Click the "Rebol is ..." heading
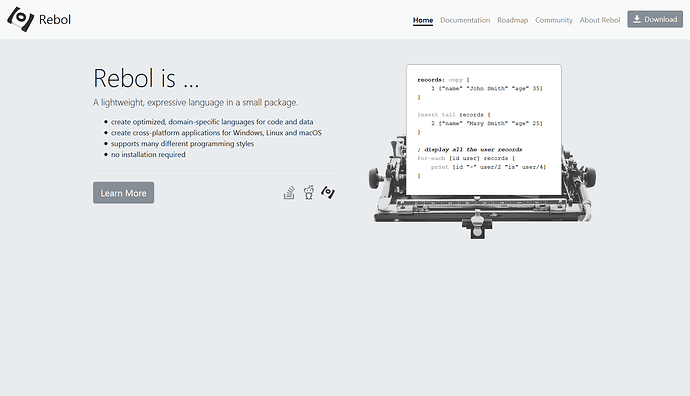690x396 pixels. tap(146, 78)
